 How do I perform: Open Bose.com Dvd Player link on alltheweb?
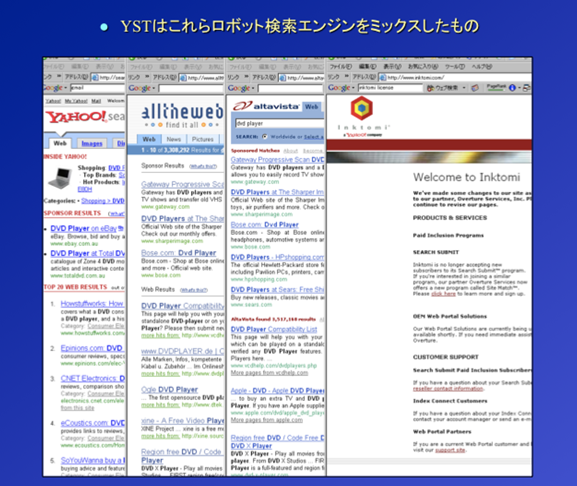tap(178, 253)
